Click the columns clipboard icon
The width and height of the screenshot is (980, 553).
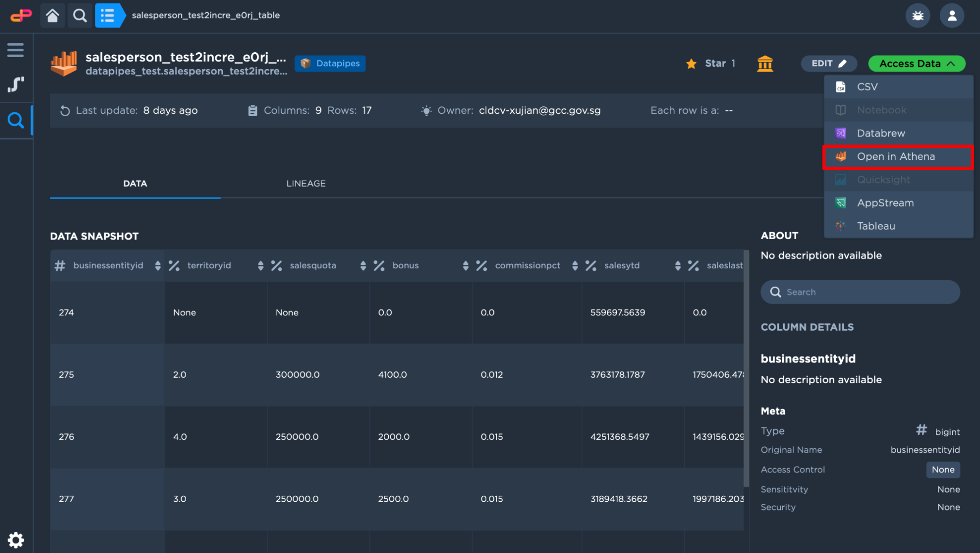[253, 111]
